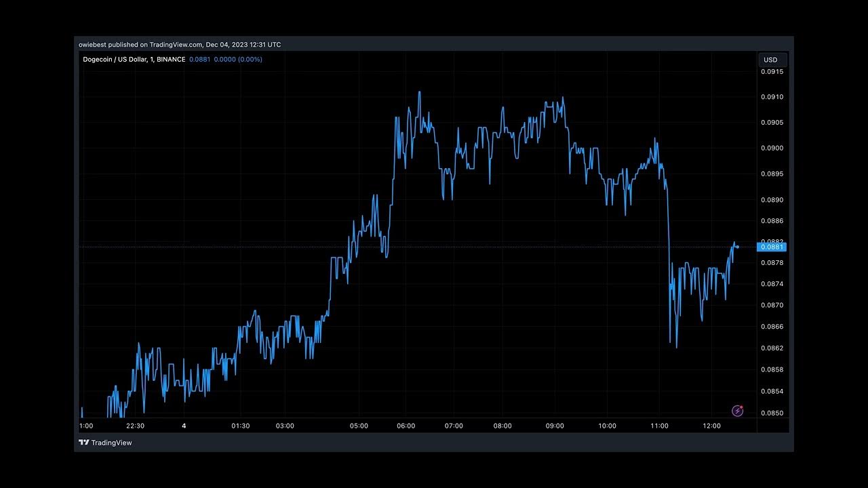
Task: Click the 01:30 time axis label
Action: (241, 426)
